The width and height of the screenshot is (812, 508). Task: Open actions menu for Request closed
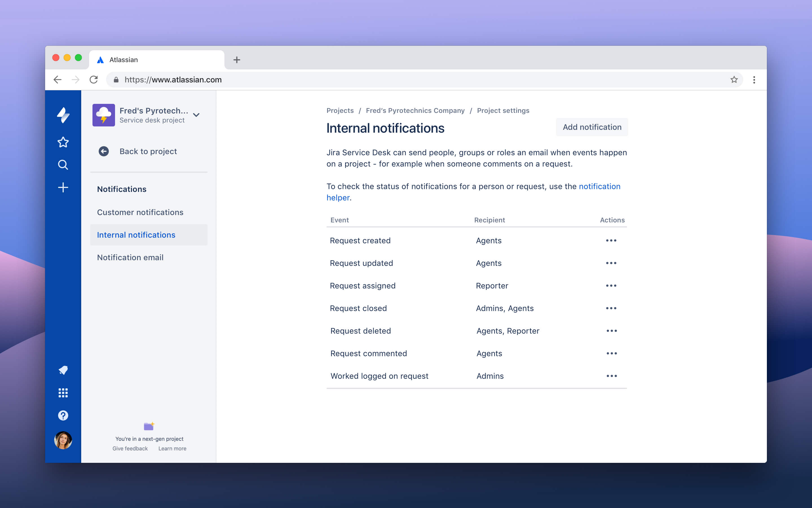[x=611, y=308]
